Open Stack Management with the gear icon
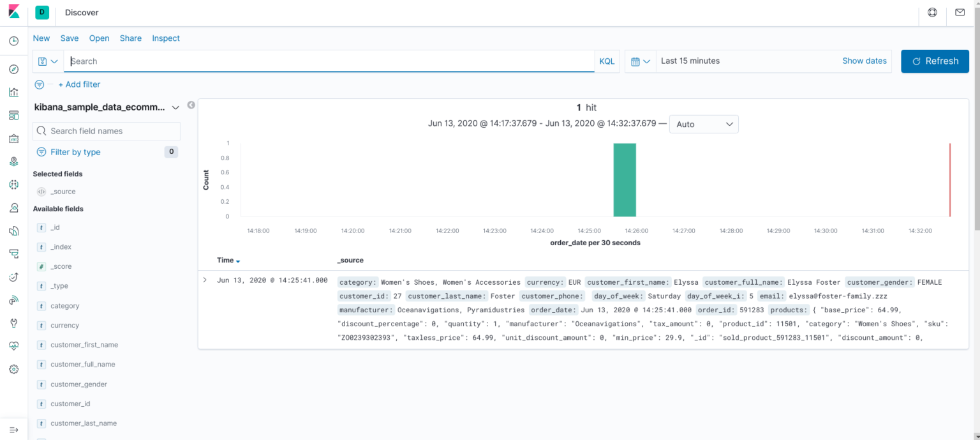The height and width of the screenshot is (440, 980). tap(13, 368)
